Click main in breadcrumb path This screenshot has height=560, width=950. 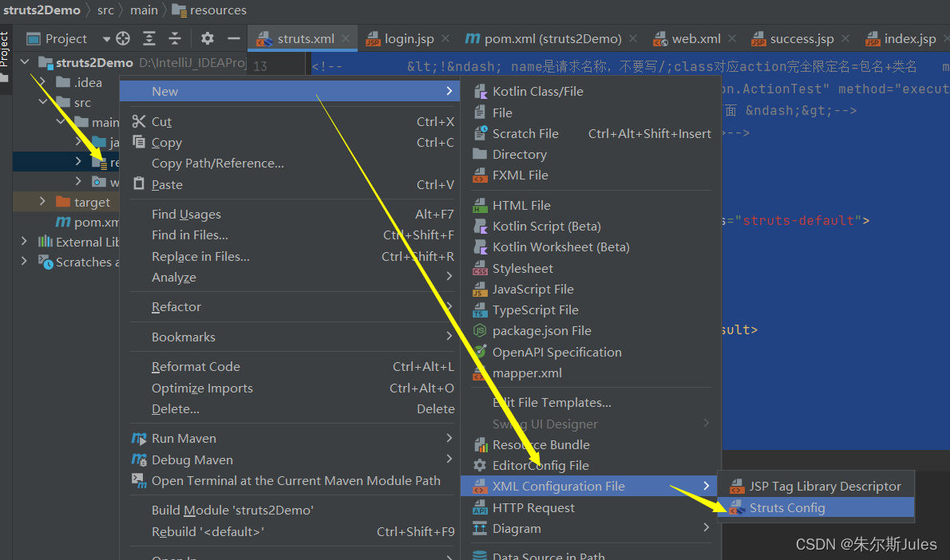144,10
